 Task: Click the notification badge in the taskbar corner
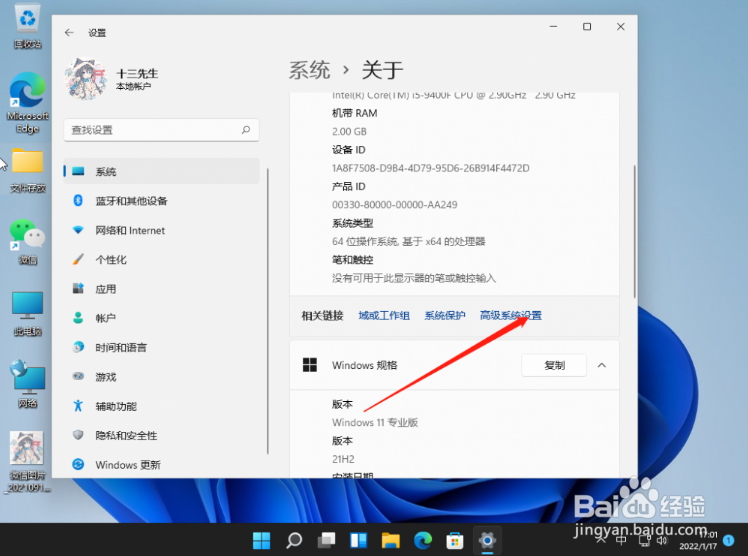(728, 540)
